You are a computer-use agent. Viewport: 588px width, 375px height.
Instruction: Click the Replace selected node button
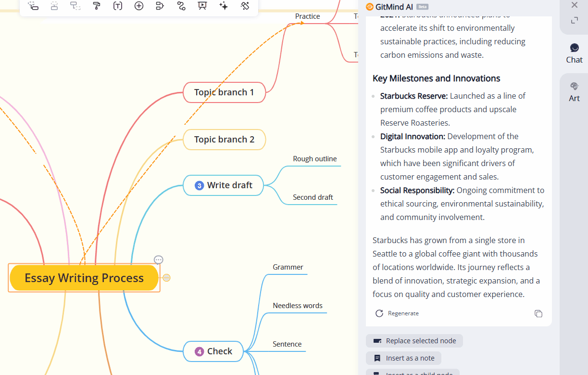[x=414, y=341]
